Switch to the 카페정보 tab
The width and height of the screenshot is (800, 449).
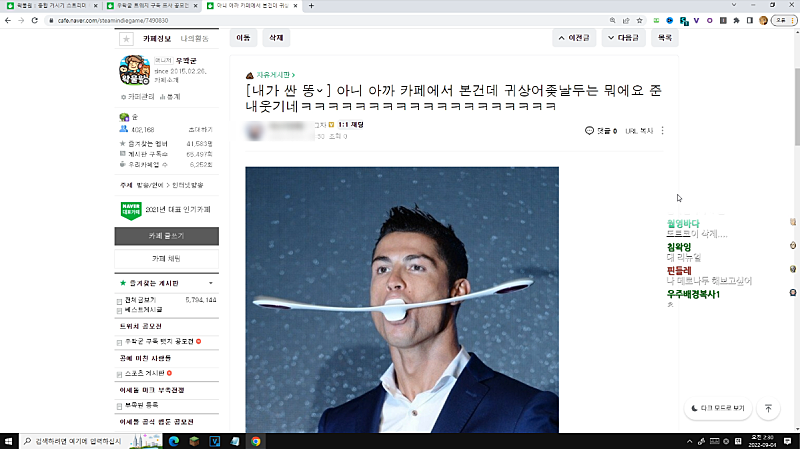coord(157,39)
